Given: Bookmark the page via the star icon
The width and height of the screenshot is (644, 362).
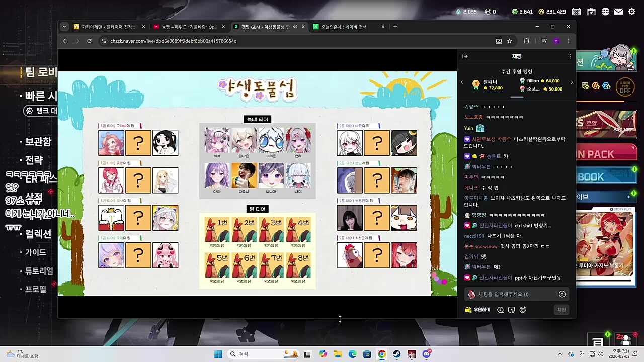Looking at the screenshot, I should pyautogui.click(x=509, y=41).
